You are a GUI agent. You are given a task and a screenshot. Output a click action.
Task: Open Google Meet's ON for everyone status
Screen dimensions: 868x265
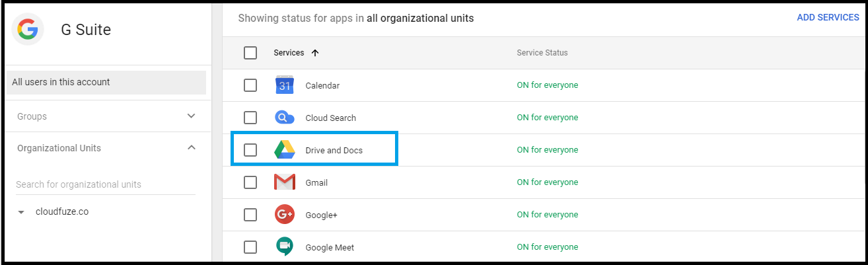pyautogui.click(x=547, y=247)
